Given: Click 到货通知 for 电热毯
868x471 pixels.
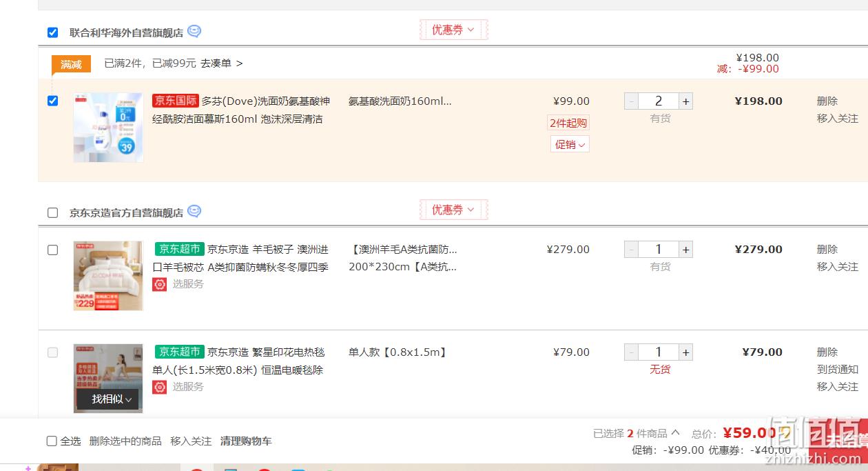Looking at the screenshot, I should point(838,370).
